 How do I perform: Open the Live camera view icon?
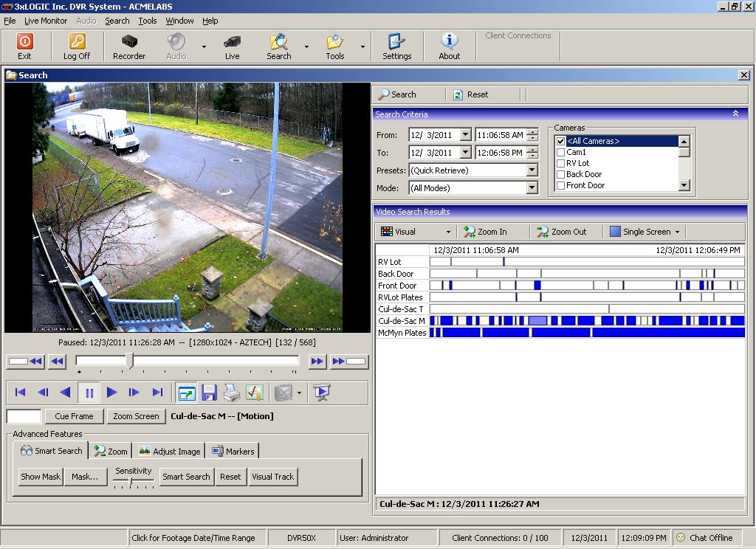pos(232,42)
